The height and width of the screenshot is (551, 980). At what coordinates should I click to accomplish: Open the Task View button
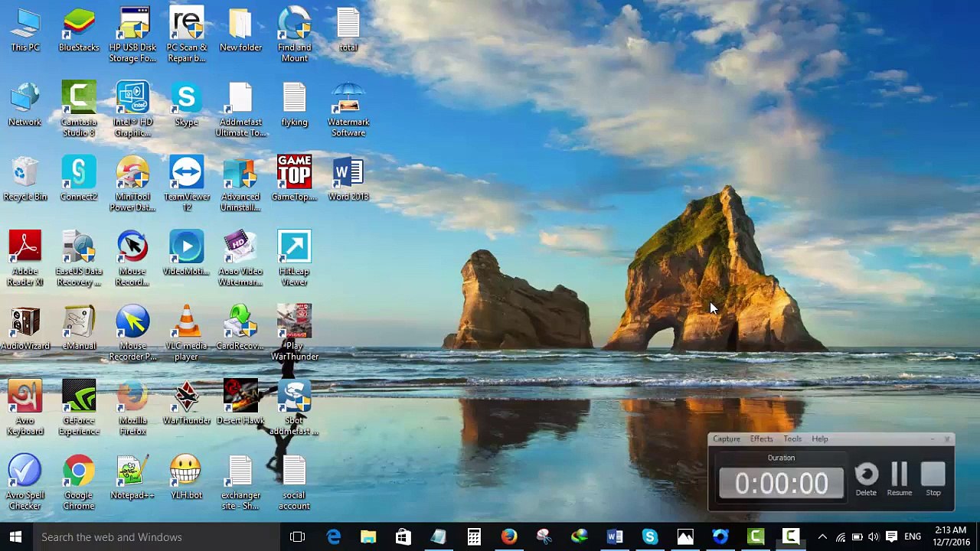(298, 537)
